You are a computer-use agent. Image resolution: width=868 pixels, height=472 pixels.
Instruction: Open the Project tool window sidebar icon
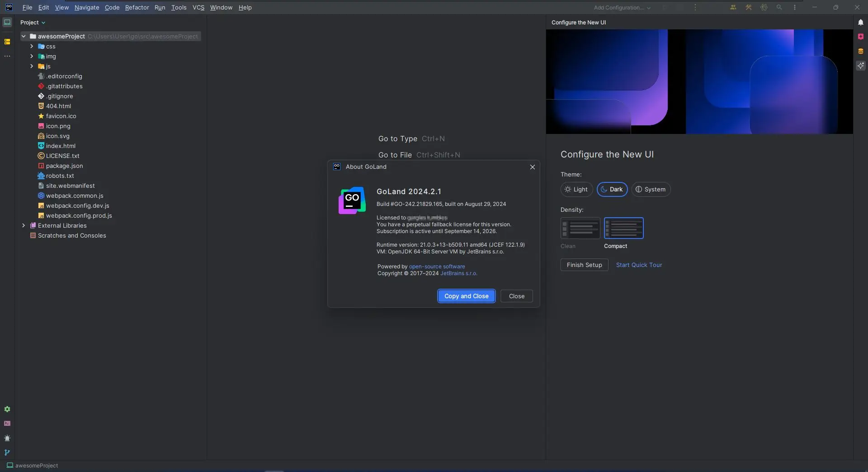(x=7, y=22)
